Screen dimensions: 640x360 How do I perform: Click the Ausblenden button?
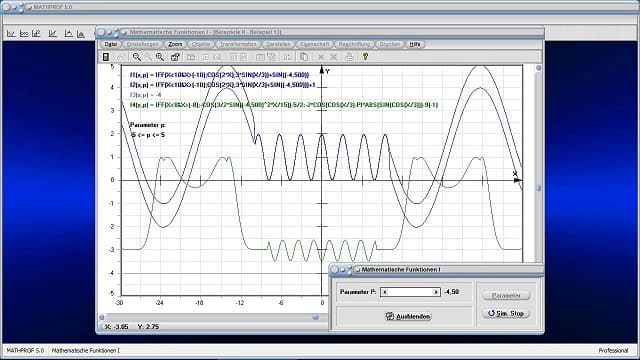tap(408, 316)
